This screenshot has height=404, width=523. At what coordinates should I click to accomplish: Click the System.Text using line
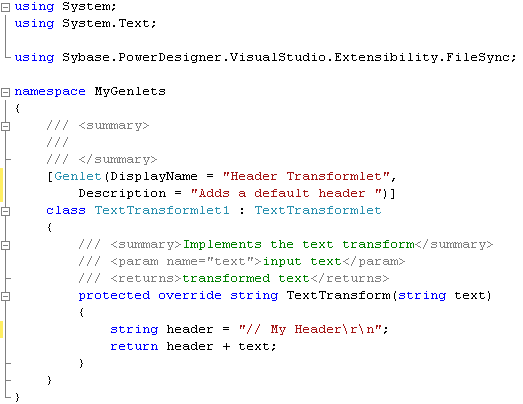tap(85, 24)
